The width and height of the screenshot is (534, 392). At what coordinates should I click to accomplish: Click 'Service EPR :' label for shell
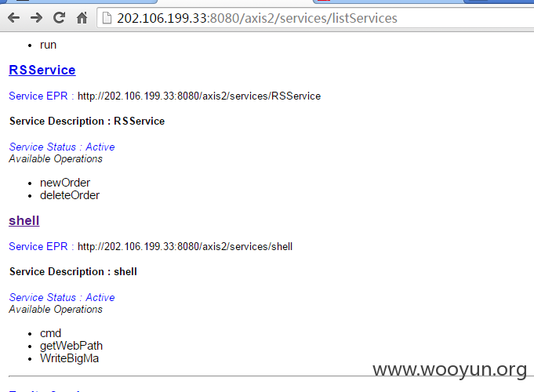[x=42, y=247]
